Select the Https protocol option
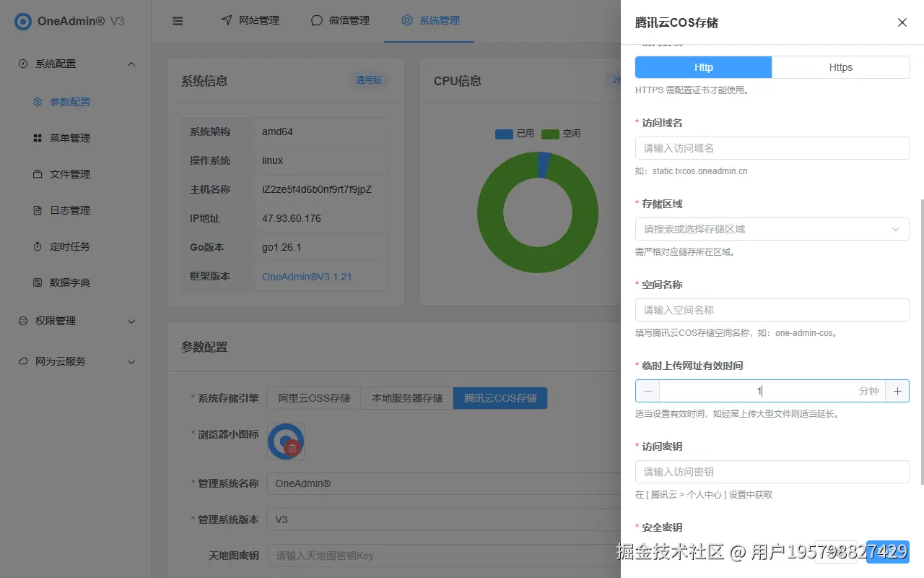Image resolution: width=924 pixels, height=578 pixels. tap(841, 67)
